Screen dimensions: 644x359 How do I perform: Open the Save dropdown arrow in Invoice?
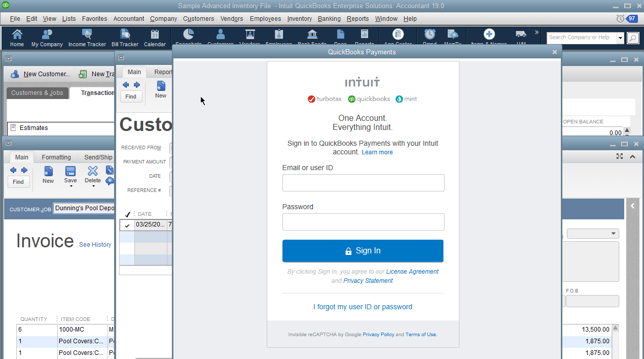click(70, 186)
